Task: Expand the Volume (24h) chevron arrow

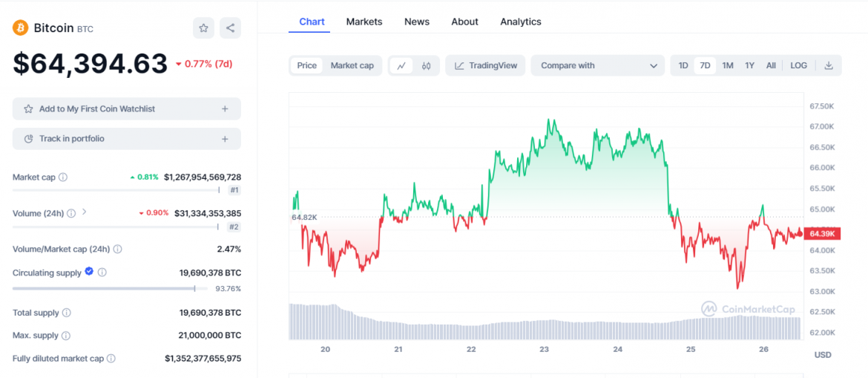Action: (84, 212)
